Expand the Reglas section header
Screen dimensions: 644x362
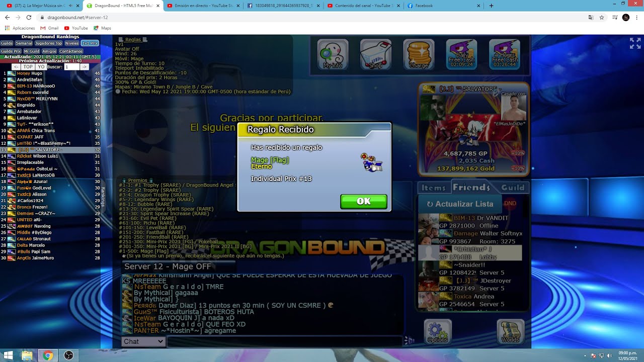pyautogui.click(x=133, y=39)
